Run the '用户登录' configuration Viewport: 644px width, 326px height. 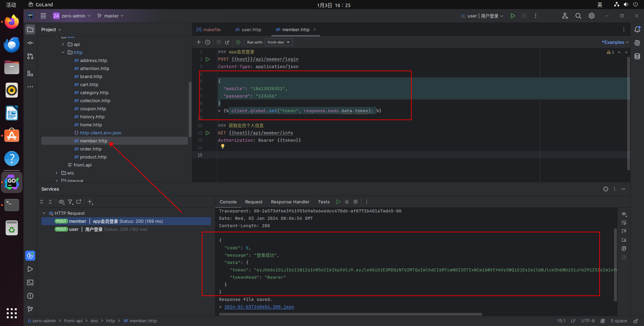tap(513, 16)
